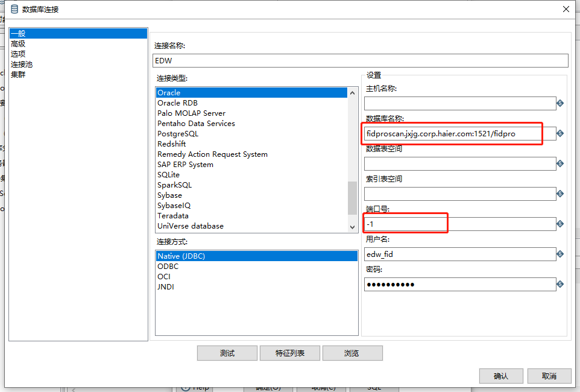The width and height of the screenshot is (580, 392).
Task: Click the variable icon beside 端口号 field
Action: 560,224
